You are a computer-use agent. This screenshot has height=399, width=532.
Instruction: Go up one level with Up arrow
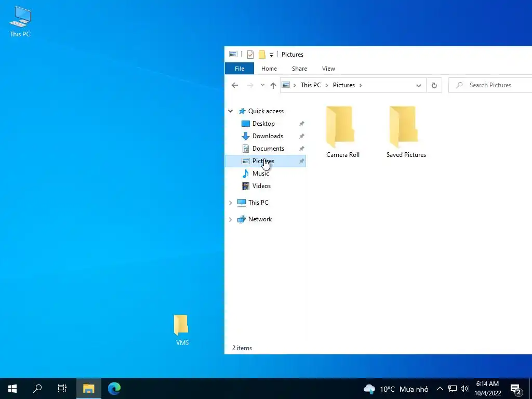[x=273, y=85]
